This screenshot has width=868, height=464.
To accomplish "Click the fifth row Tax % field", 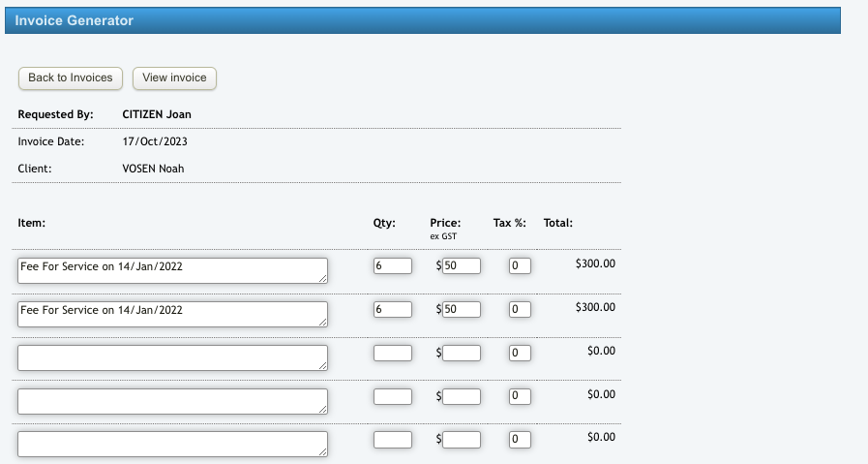I will tap(520, 440).
